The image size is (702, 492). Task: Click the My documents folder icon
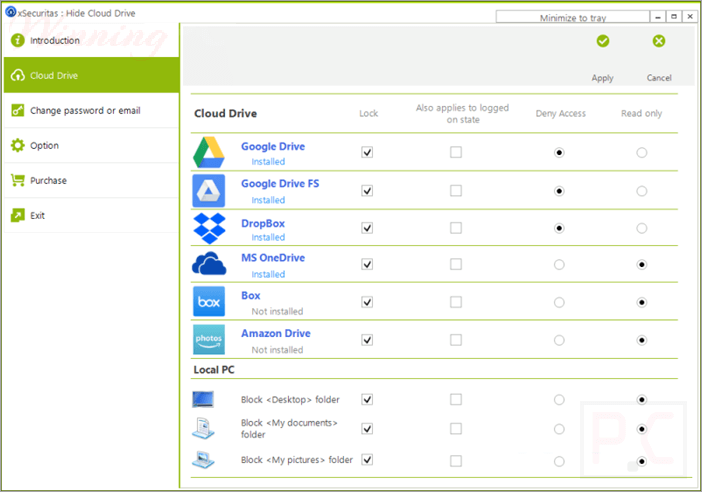click(x=203, y=428)
